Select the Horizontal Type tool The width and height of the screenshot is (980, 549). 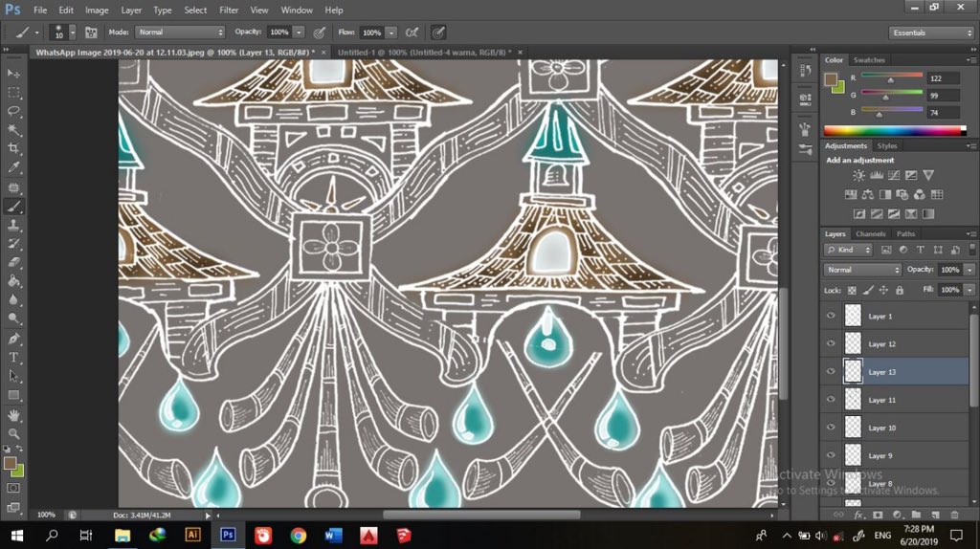13,358
